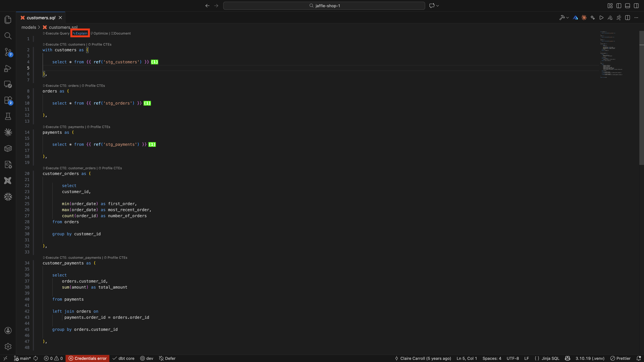Click the sparkles AI toolbar icon
The height and width of the screenshot is (362, 644).
point(593,18)
